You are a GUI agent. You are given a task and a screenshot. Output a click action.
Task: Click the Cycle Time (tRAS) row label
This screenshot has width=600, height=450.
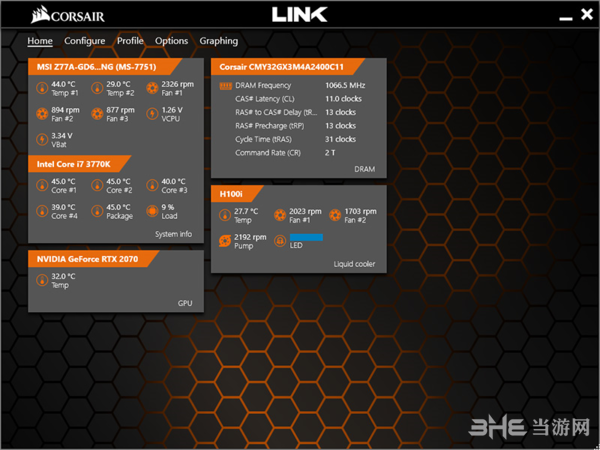pyautogui.click(x=264, y=139)
